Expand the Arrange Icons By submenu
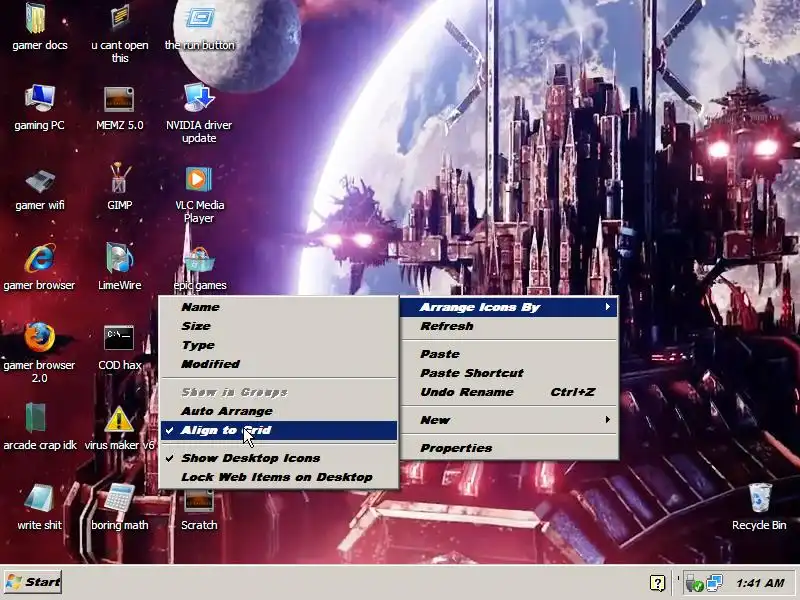Image resolution: width=800 pixels, height=600 pixels. pos(509,307)
